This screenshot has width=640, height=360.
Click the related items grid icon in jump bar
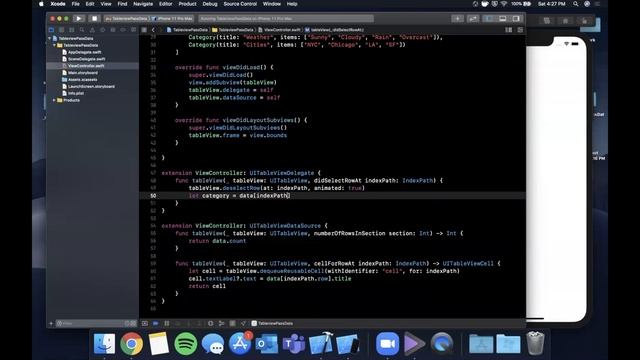pos(144,30)
